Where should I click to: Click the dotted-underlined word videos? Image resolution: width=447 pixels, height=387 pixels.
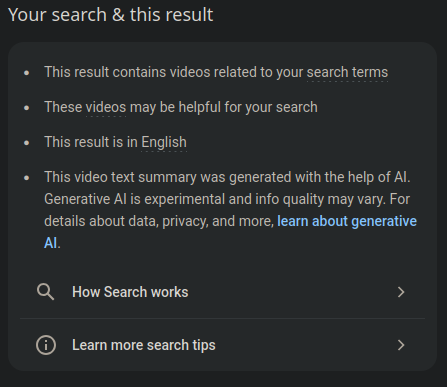click(106, 107)
